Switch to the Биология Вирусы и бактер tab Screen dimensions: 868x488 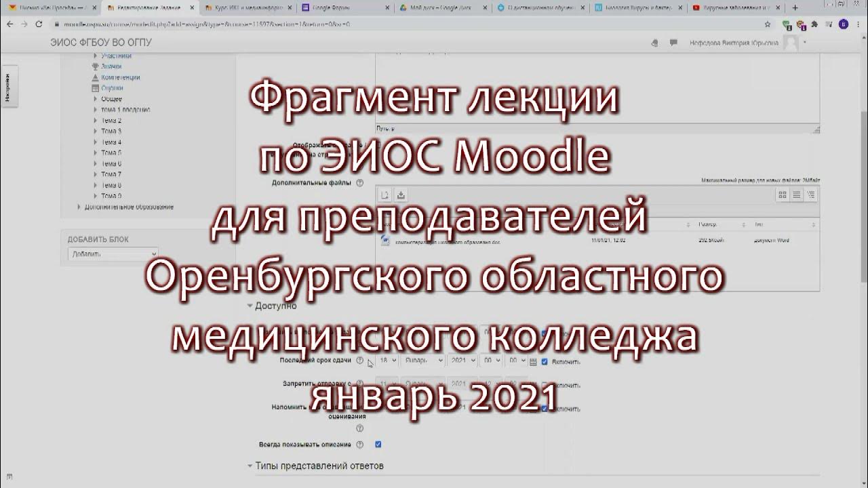[637, 7]
